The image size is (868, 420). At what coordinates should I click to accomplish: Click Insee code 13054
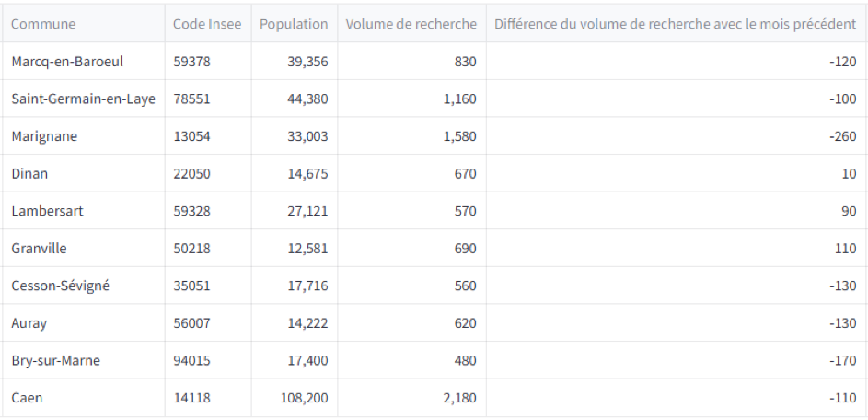click(x=191, y=136)
